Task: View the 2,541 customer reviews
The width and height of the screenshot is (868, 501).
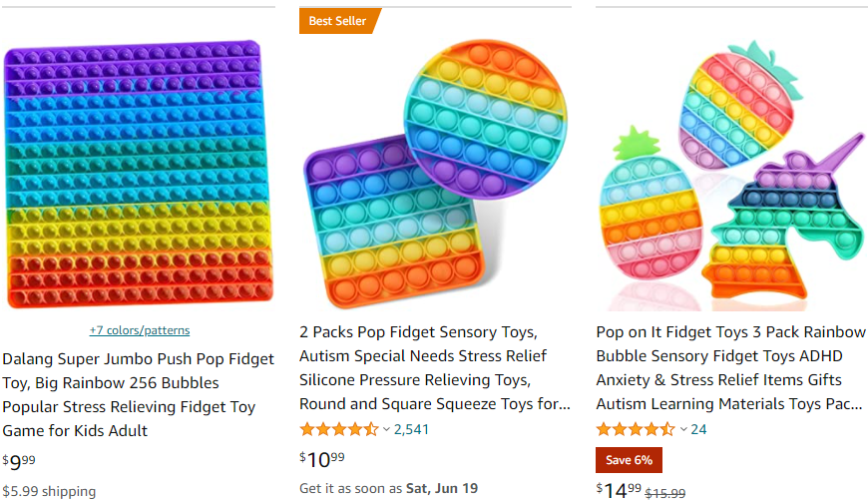Action: (x=411, y=429)
